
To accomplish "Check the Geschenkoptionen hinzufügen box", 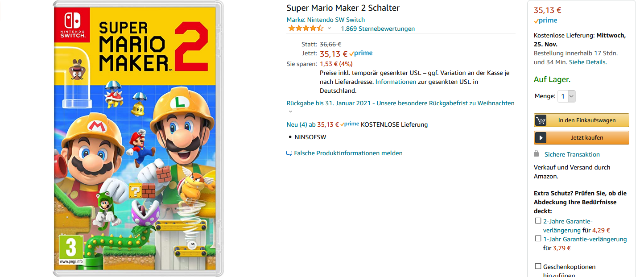I will click(x=538, y=266).
